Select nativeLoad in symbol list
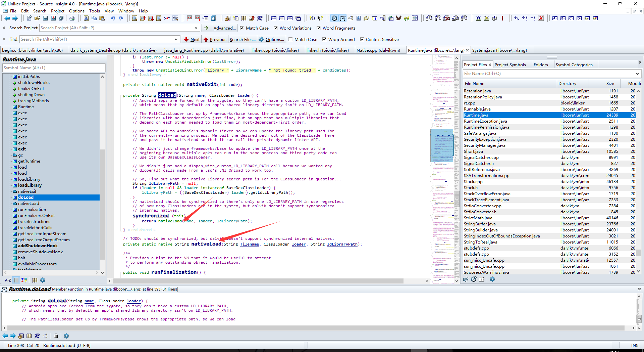Viewport: 644px width, 352px height. (29, 204)
